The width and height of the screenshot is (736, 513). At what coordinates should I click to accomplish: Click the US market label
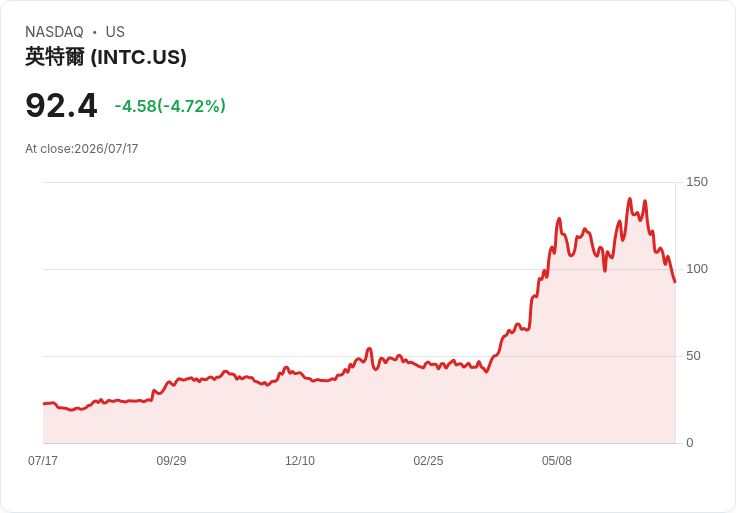point(115,32)
